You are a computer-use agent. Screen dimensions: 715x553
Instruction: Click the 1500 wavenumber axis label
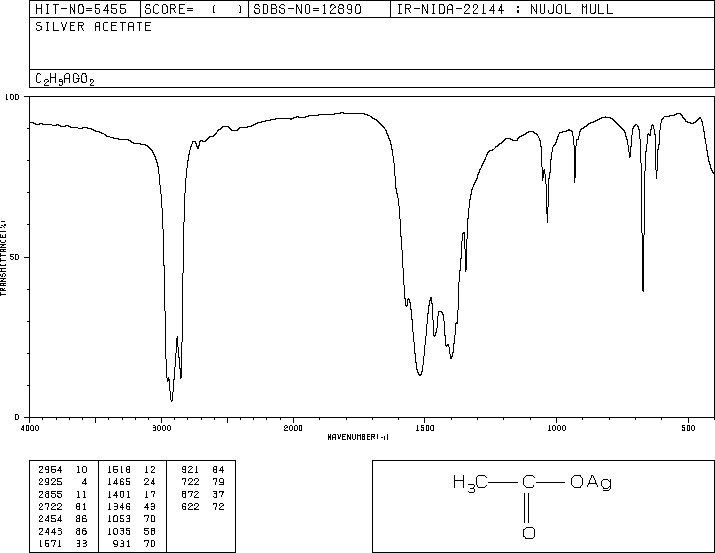(425, 428)
